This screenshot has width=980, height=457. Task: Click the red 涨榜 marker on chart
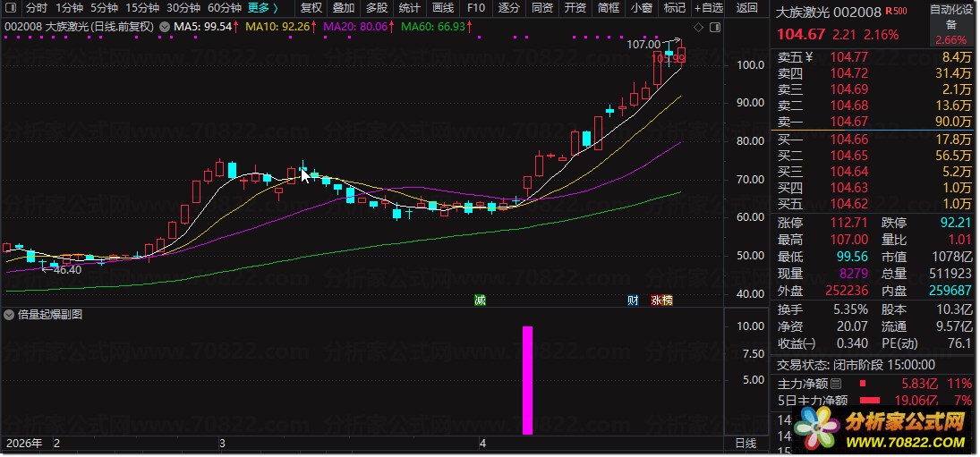662,300
